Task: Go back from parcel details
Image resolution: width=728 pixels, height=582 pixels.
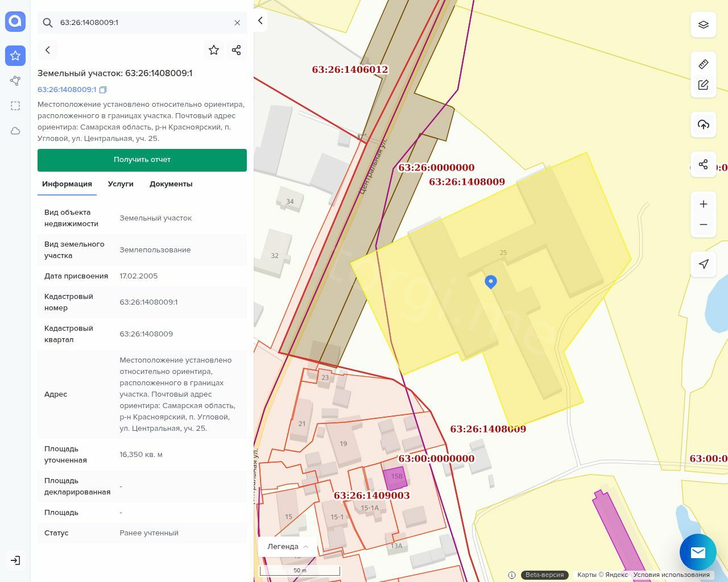Action: (48, 50)
